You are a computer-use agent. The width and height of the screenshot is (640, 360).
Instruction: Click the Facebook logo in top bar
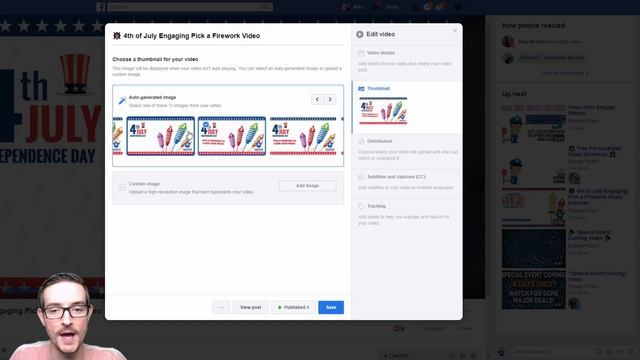[100, 7]
